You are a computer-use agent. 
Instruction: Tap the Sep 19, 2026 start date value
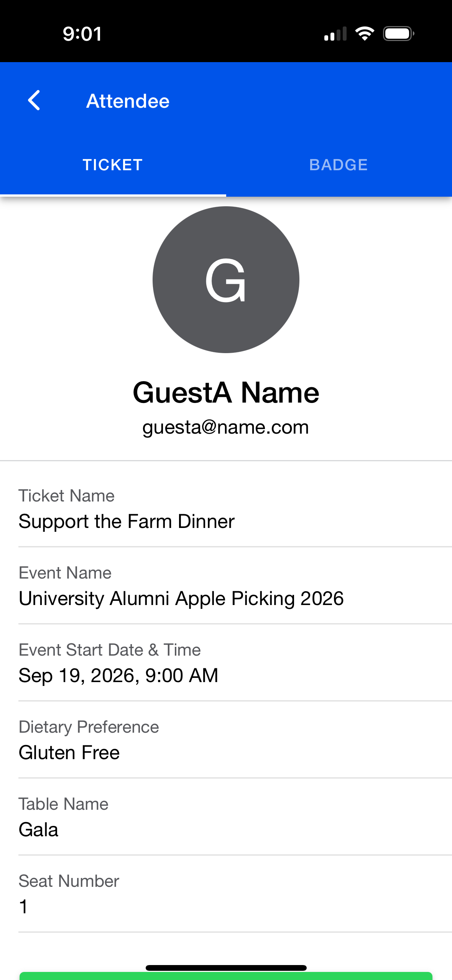(x=118, y=675)
